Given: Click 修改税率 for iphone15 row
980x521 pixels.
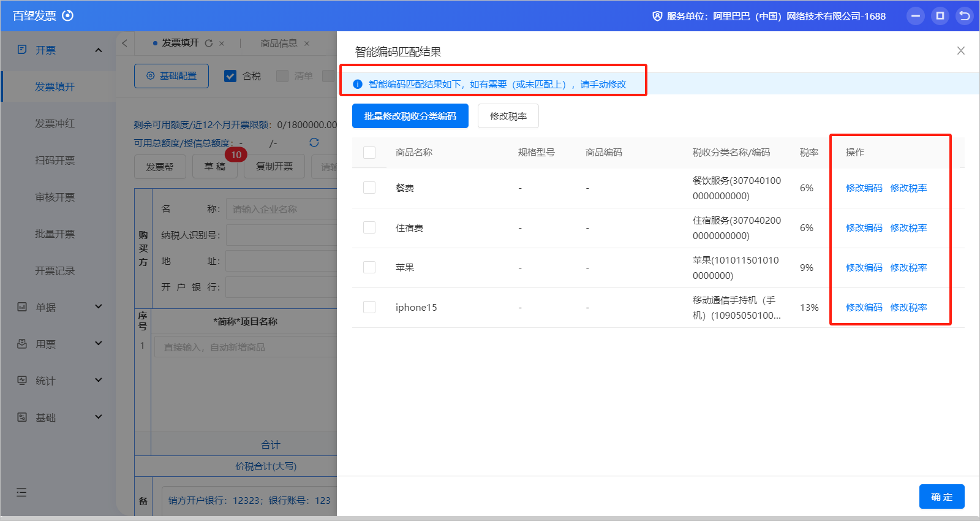Looking at the screenshot, I should click(x=908, y=307).
